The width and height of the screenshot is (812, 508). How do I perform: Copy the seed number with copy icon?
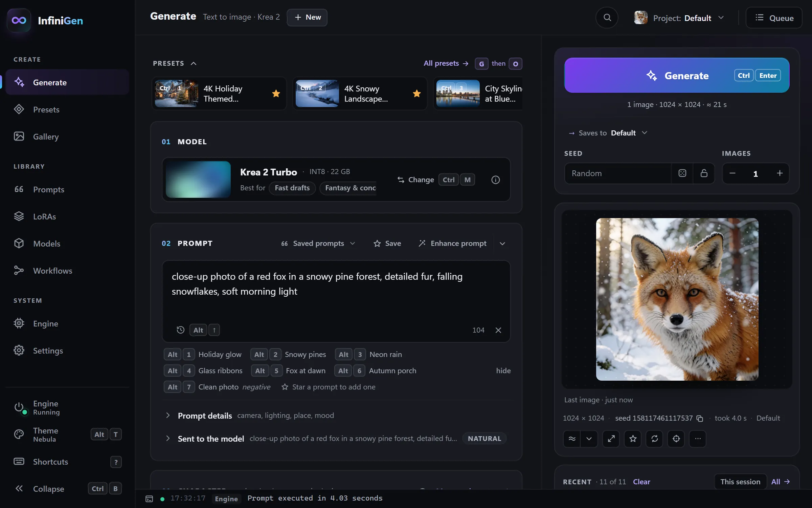click(700, 419)
